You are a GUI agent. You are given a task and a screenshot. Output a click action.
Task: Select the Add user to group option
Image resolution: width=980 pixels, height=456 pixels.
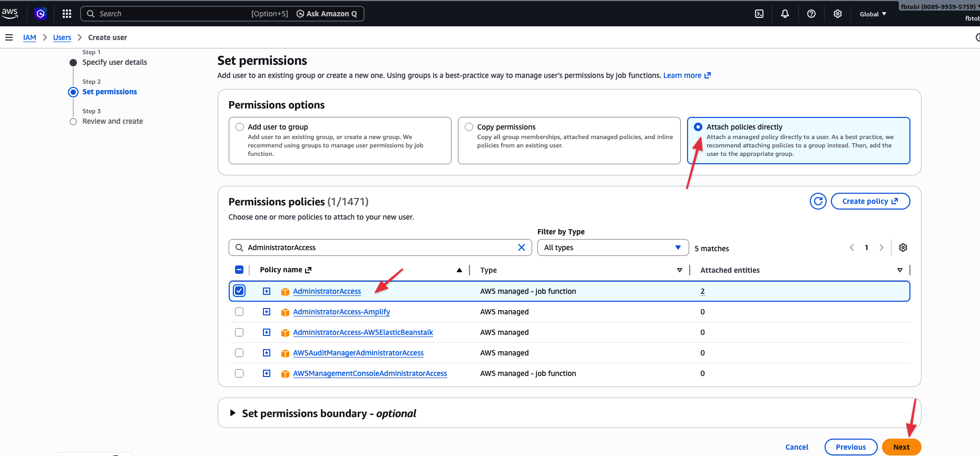coord(240,127)
